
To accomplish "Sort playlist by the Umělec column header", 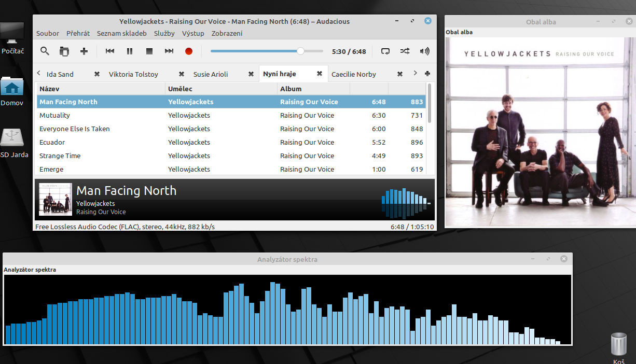I will [180, 89].
